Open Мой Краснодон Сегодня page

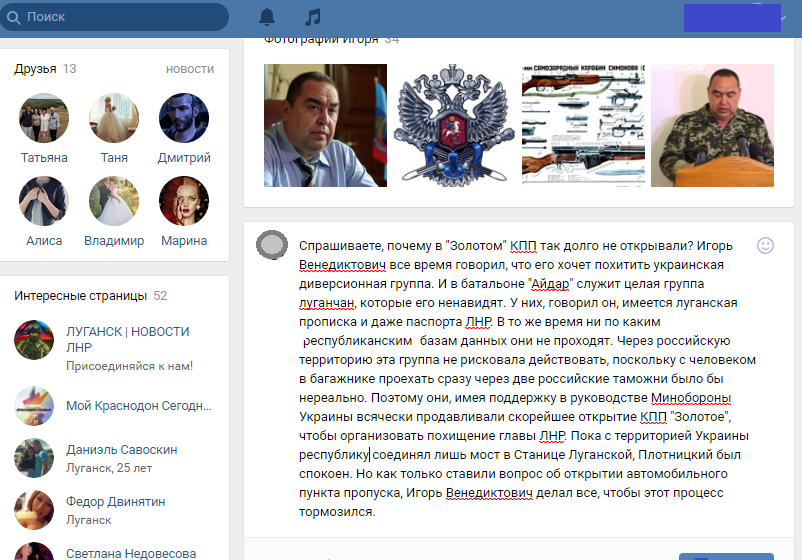point(139,406)
